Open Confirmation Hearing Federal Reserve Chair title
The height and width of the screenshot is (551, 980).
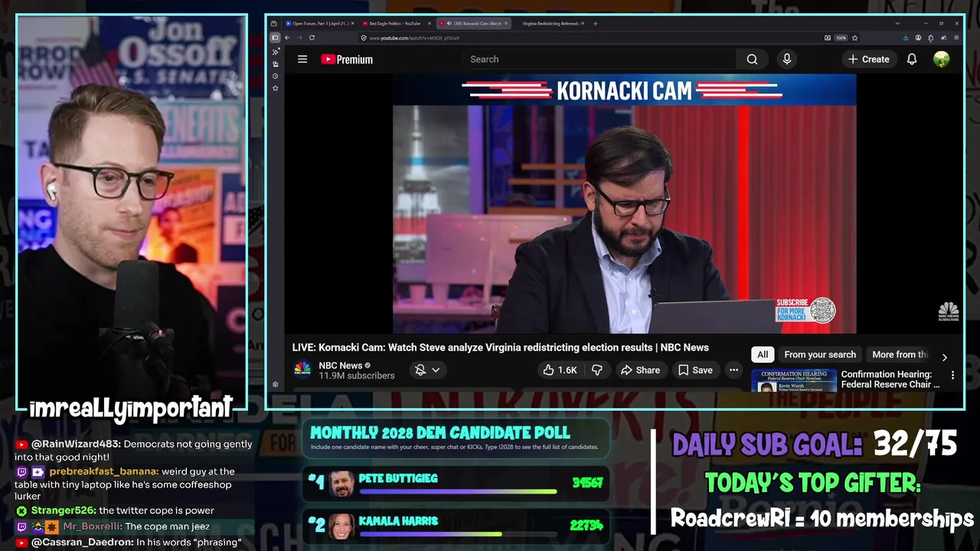coord(890,380)
